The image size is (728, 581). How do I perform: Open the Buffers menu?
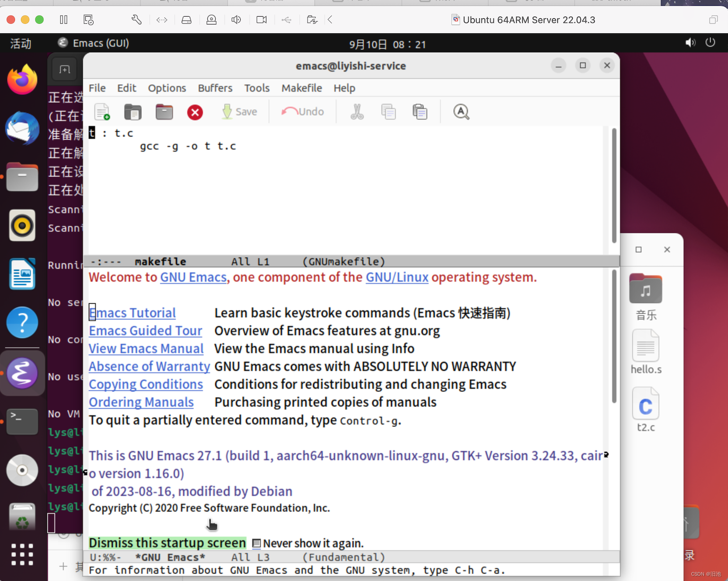coord(215,88)
